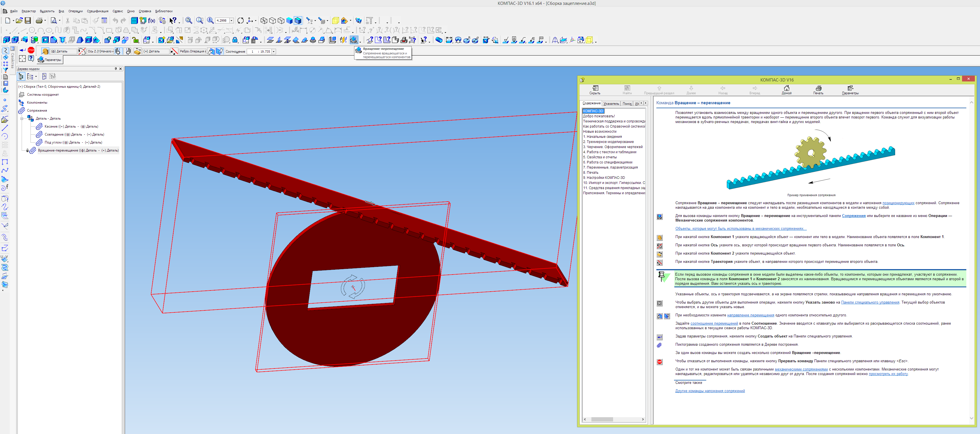Click the Print icon in help toolbar
Screen dimensions: 980x434
point(818,88)
